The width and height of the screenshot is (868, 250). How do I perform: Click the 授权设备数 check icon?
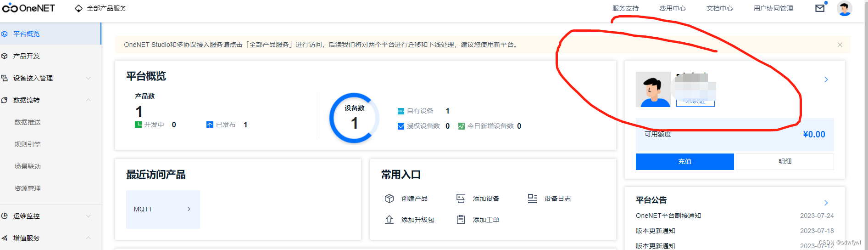401,126
